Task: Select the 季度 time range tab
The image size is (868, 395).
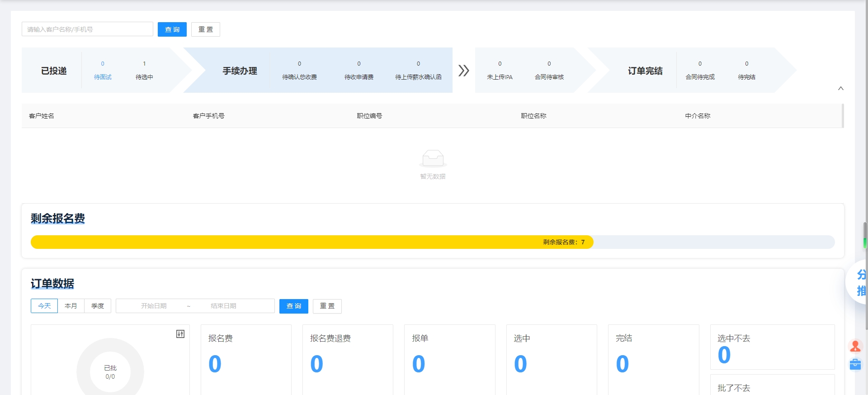Action: click(98, 306)
